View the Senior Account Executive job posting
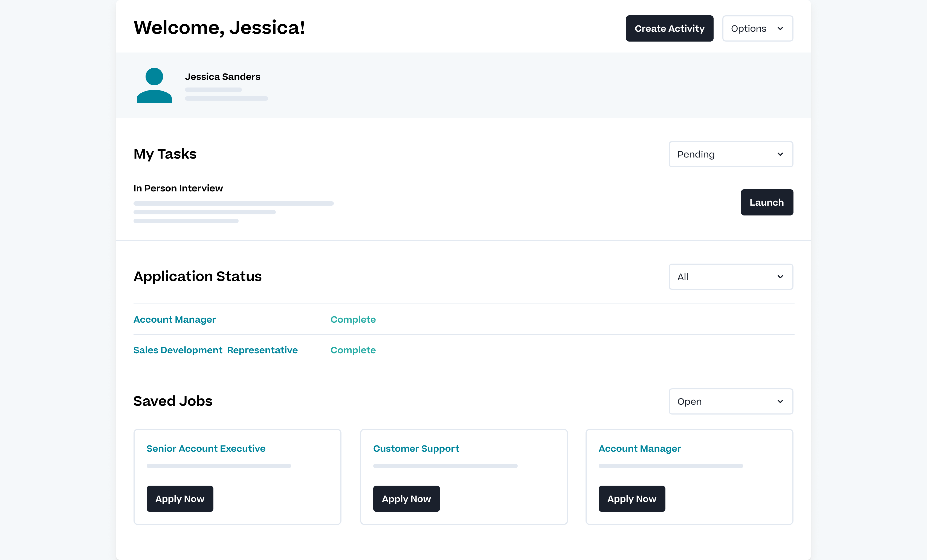The height and width of the screenshot is (560, 927). click(205, 448)
